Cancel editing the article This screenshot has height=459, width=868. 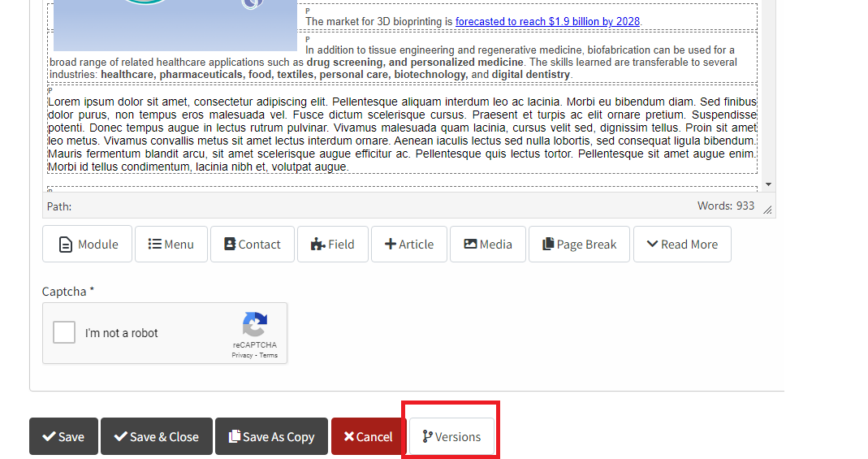coord(369,436)
